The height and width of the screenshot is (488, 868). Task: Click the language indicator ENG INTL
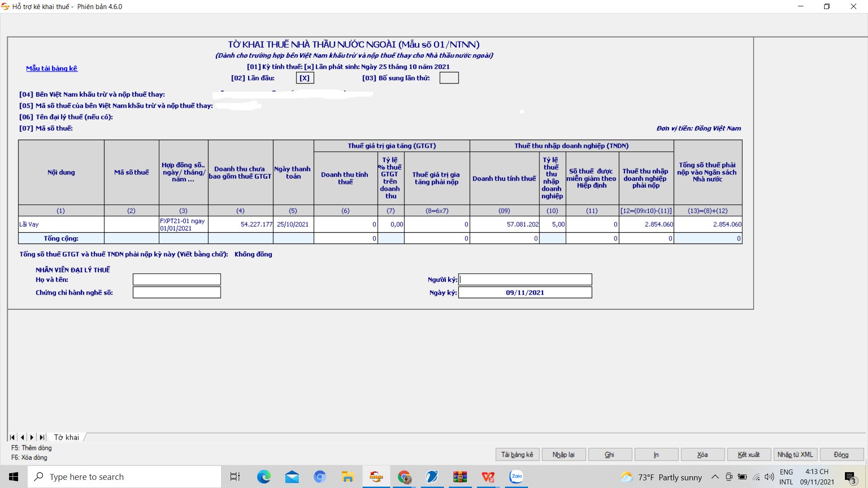pyautogui.click(x=786, y=477)
